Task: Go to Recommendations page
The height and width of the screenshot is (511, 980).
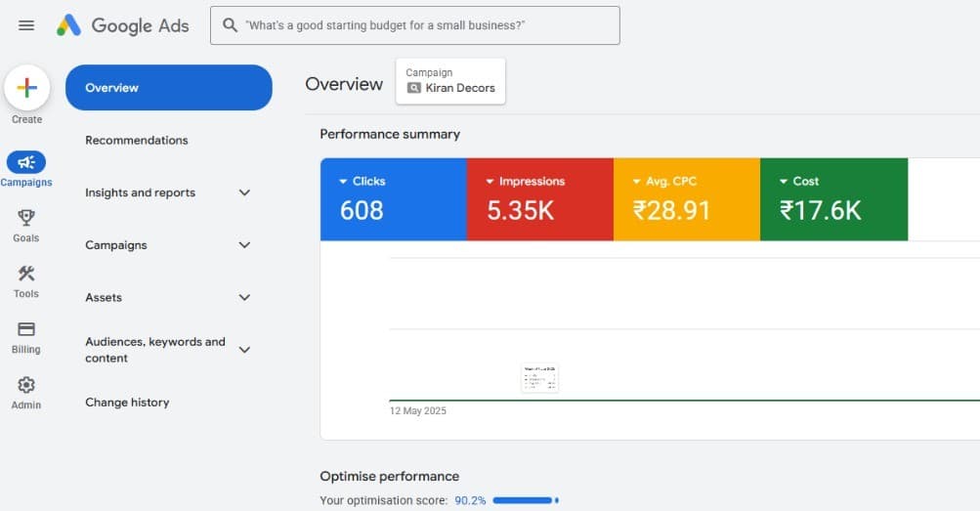Action: (137, 140)
